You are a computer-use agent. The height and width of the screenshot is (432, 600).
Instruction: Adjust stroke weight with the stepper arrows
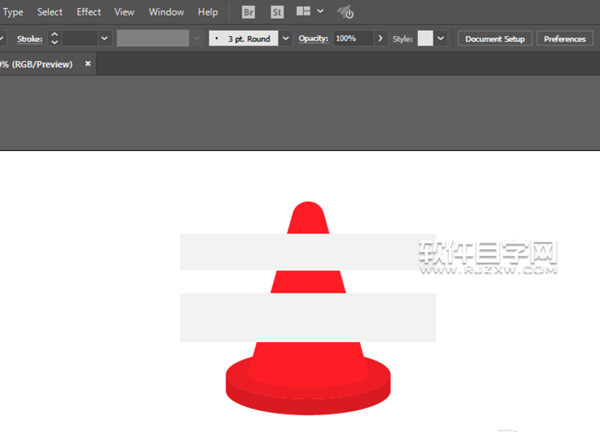point(54,38)
